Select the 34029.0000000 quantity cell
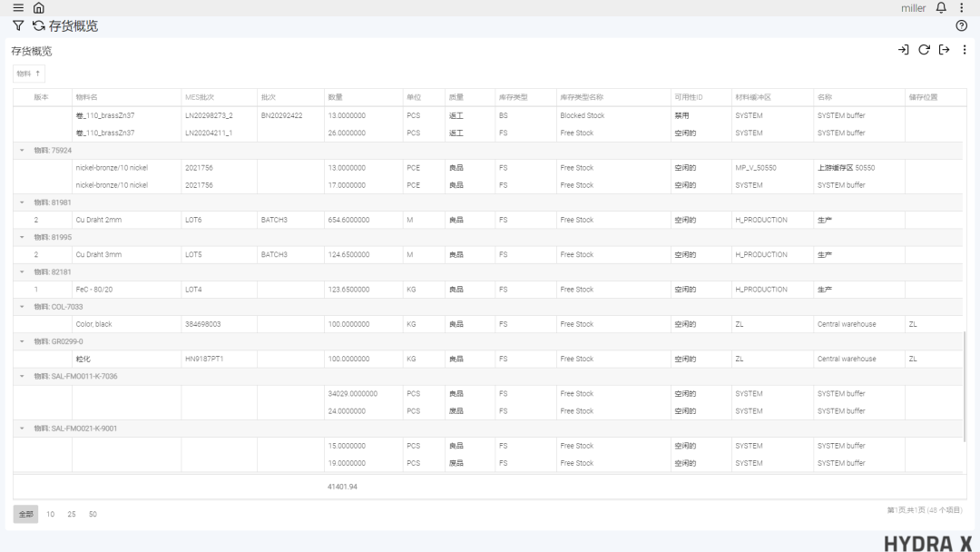Viewport: 980px width, 552px height. coord(364,394)
